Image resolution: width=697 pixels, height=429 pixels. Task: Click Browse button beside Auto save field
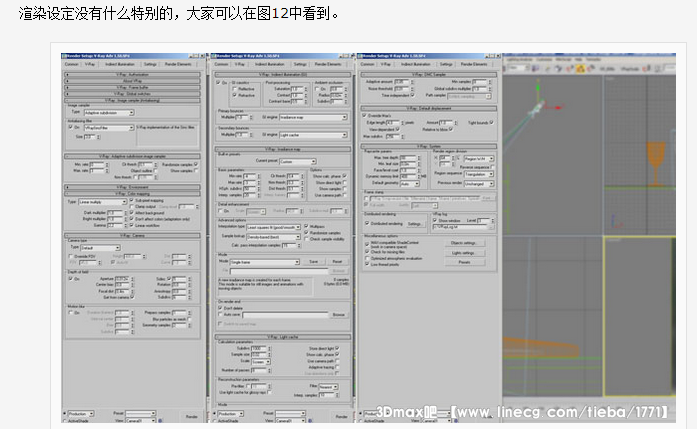click(339, 315)
